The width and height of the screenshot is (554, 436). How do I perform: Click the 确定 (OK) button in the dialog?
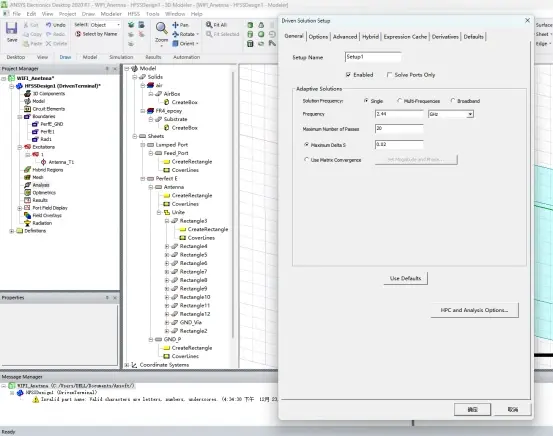point(472,410)
